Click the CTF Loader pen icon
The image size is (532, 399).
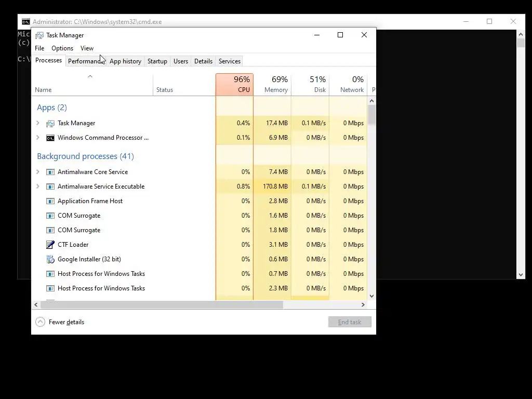click(50, 245)
